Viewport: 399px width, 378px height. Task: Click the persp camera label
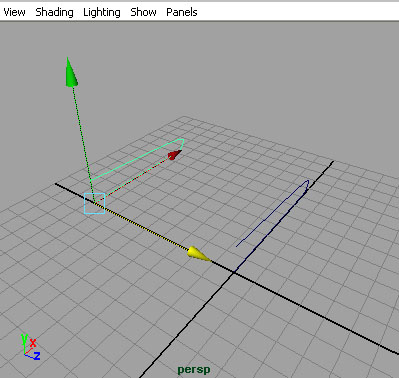194,370
